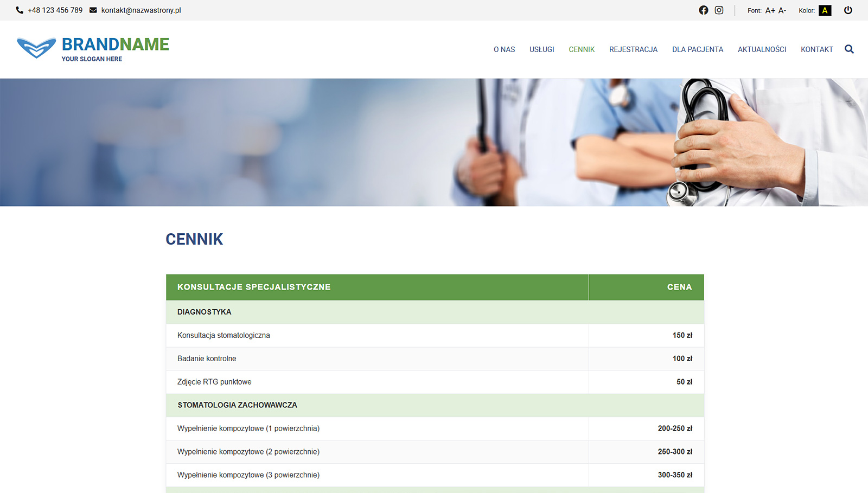Click the BRANDNAME logo text
This screenshot has width=868, height=493.
pyautogui.click(x=115, y=44)
